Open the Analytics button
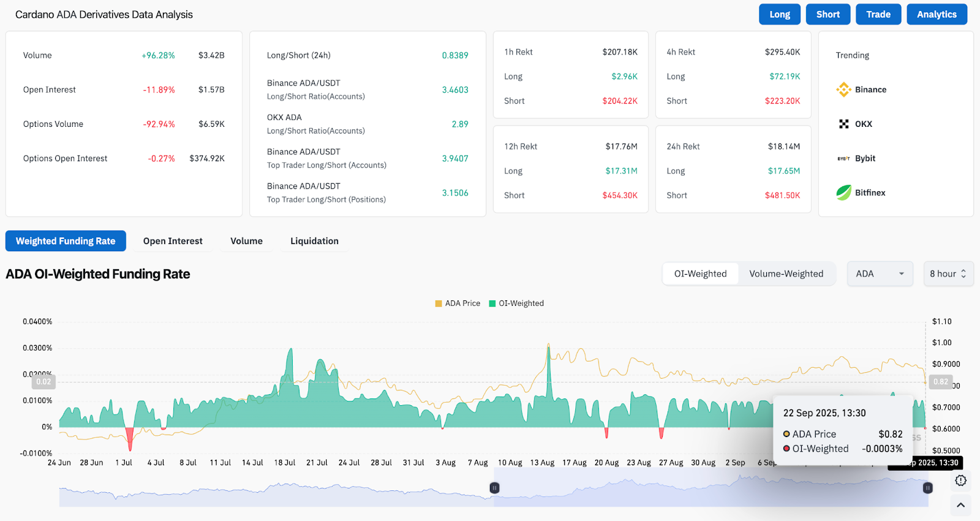This screenshot has width=980, height=521. coord(937,14)
